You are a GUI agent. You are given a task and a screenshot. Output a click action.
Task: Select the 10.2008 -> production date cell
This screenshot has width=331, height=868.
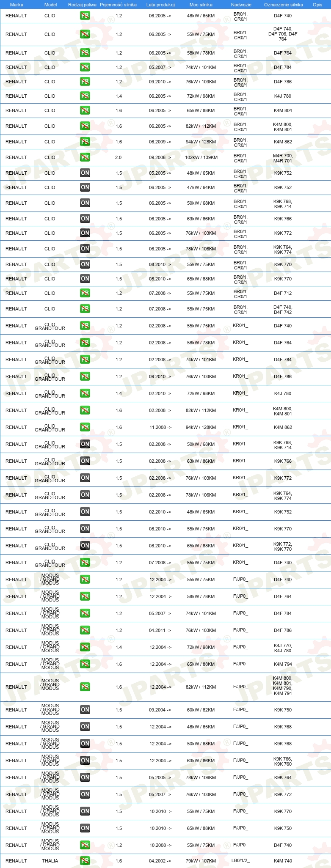(160, 845)
